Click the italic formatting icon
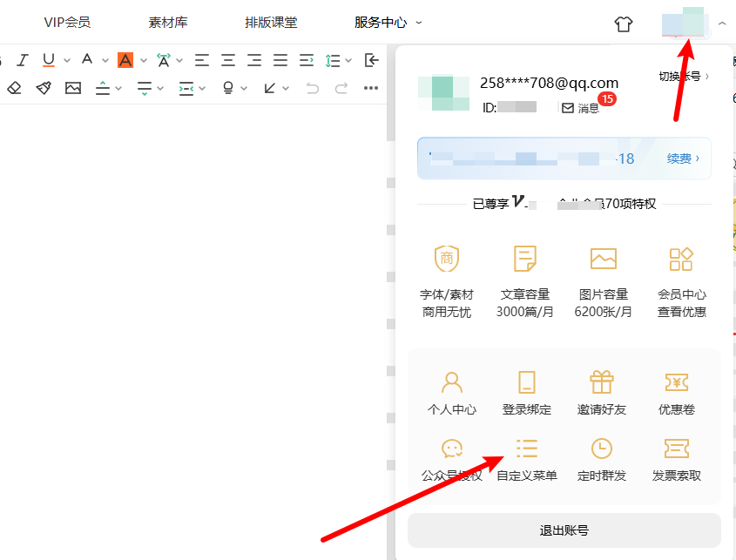 tap(23, 60)
